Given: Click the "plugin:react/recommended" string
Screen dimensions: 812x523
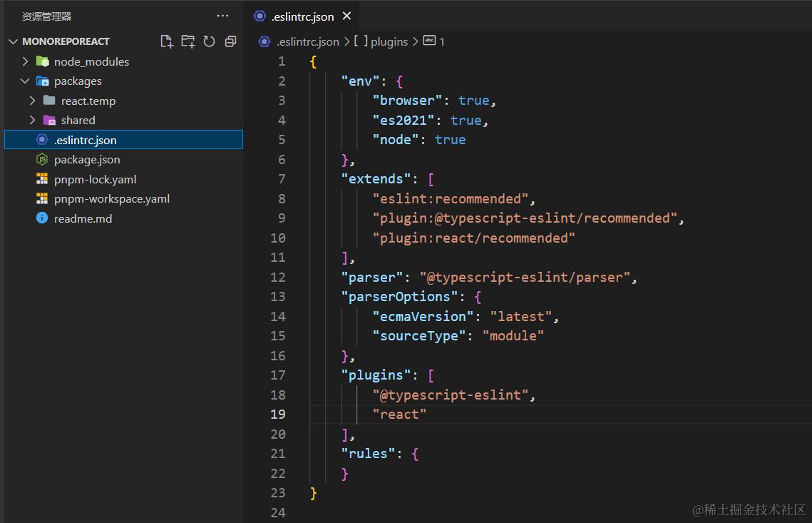Looking at the screenshot, I should [474, 238].
